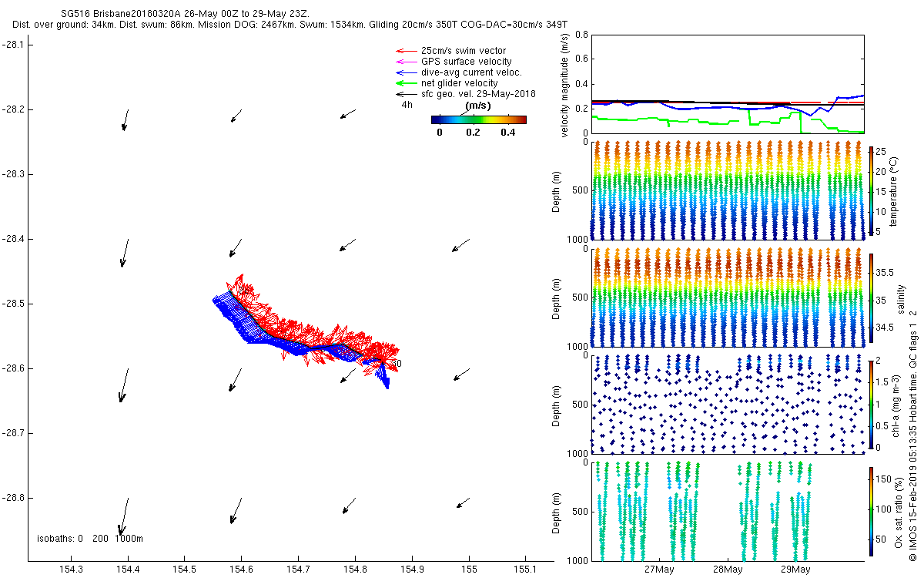Click the velocity magnitude time-series plot

pos(728,85)
